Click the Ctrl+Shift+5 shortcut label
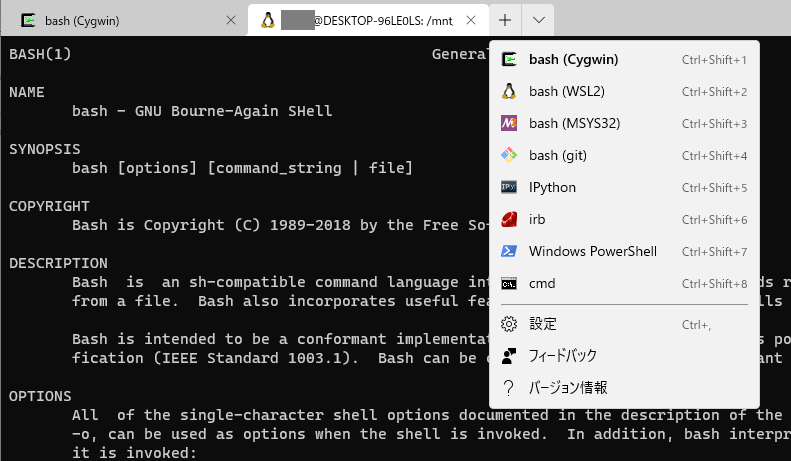 [x=714, y=188]
